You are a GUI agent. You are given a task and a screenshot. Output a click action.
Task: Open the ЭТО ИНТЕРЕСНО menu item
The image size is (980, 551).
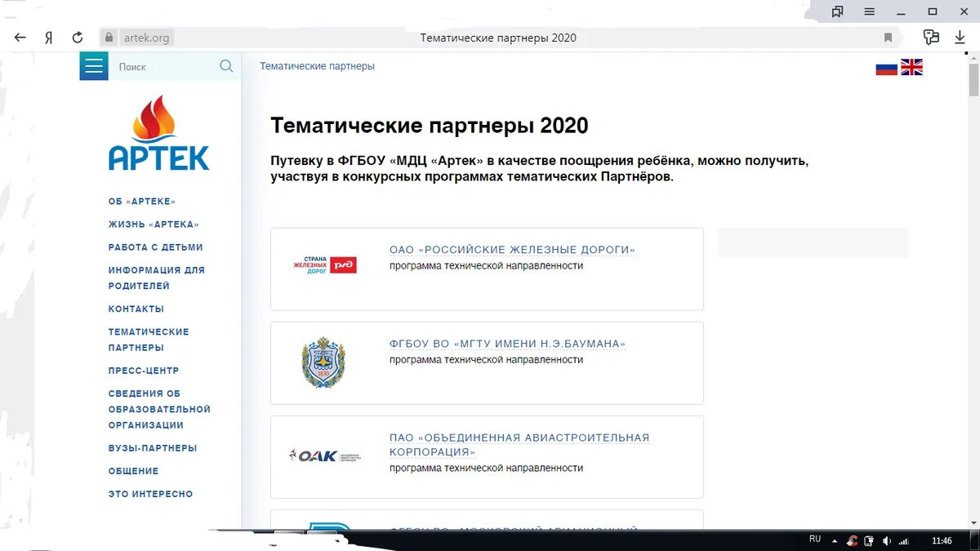pos(151,494)
